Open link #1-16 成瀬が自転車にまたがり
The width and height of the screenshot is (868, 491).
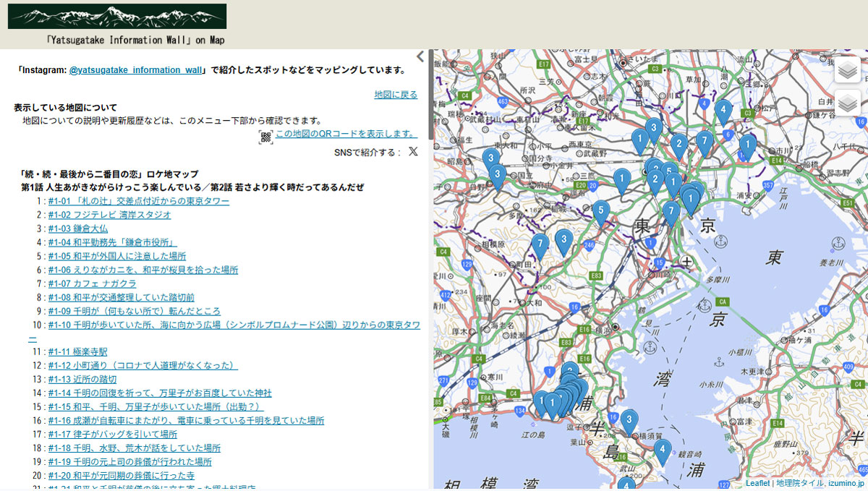[x=187, y=421]
